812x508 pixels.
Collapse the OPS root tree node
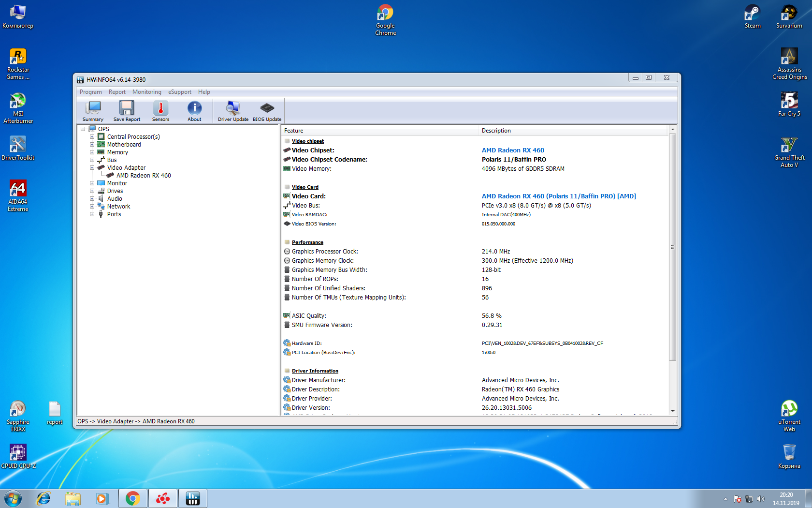(83, 129)
